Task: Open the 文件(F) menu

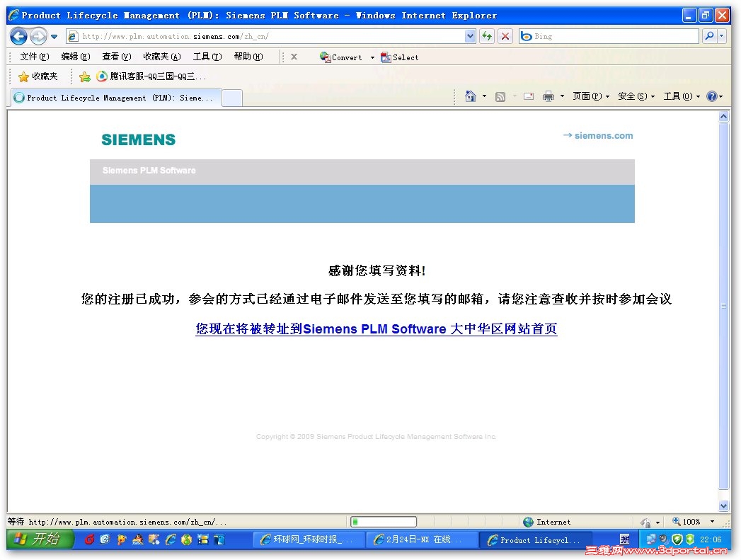Action: pyautogui.click(x=35, y=57)
